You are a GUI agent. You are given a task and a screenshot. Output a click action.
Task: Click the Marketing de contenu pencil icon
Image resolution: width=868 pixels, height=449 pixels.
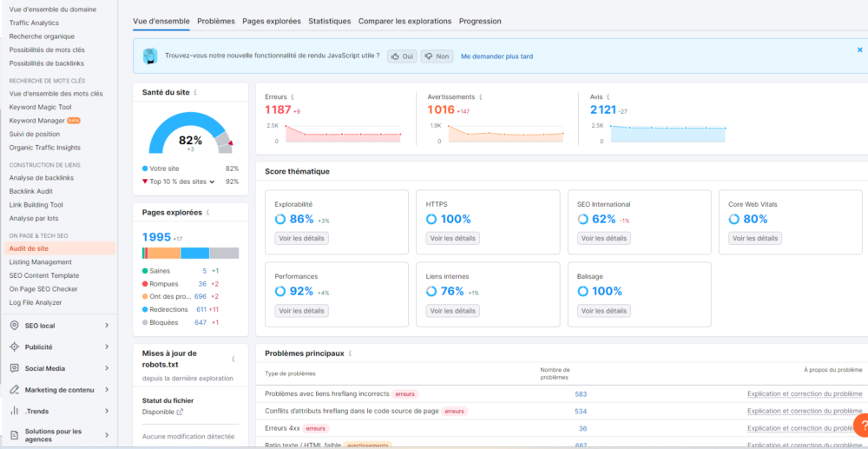[x=15, y=390]
